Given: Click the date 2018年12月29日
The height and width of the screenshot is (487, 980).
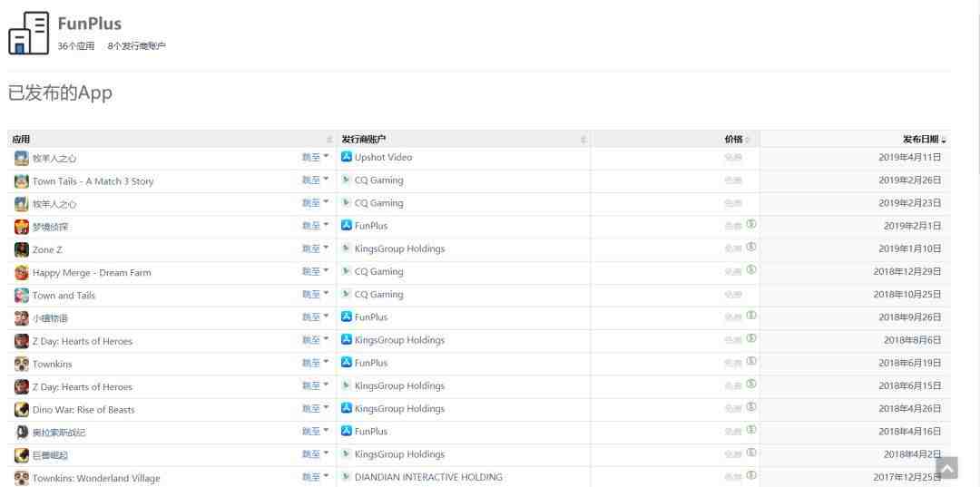Looking at the screenshot, I should tap(907, 271).
